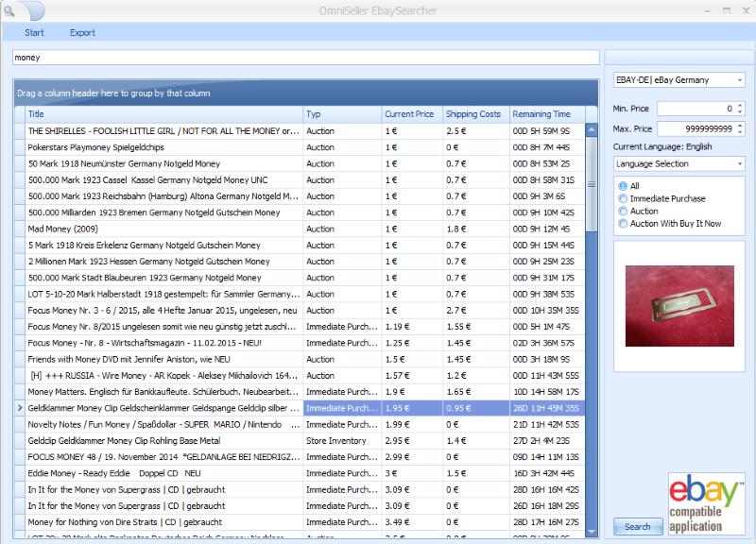
Task: Click the 'Current Language: English' label
Action: tap(662, 146)
